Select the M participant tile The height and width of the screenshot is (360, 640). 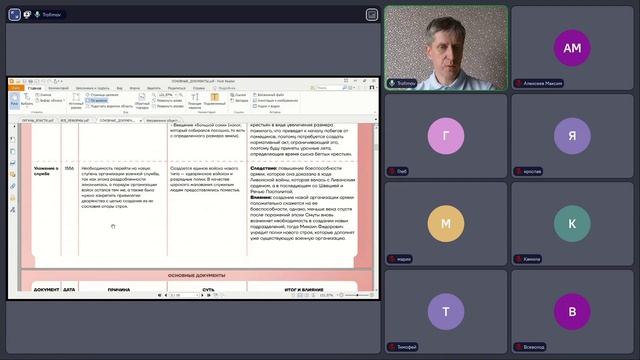tap(446, 224)
